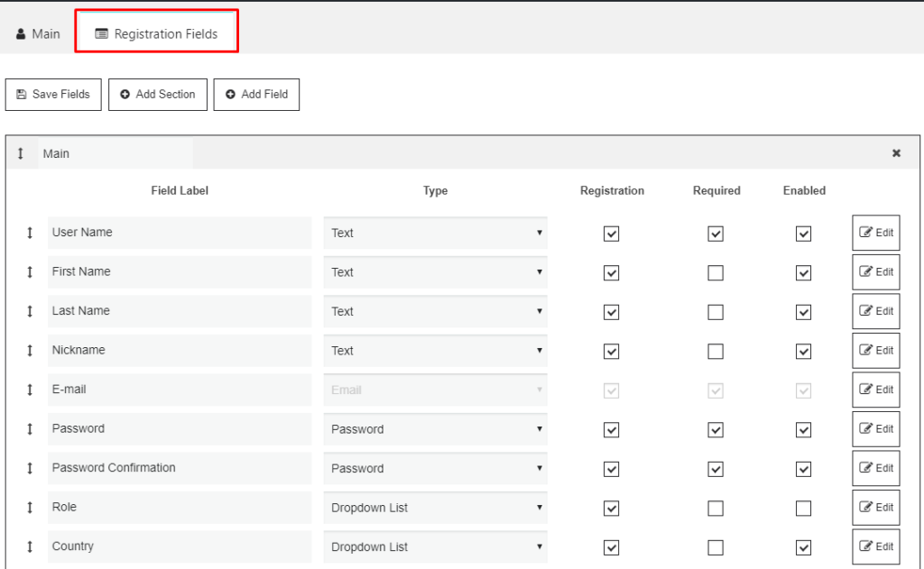Expand the Role field type dropdown
Image resolution: width=924 pixels, height=569 pixels.
(x=435, y=508)
